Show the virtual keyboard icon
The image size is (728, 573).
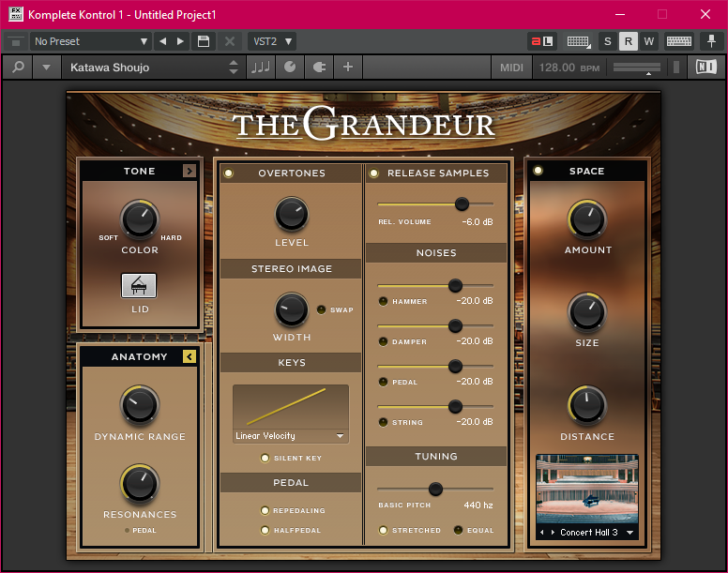click(x=579, y=41)
